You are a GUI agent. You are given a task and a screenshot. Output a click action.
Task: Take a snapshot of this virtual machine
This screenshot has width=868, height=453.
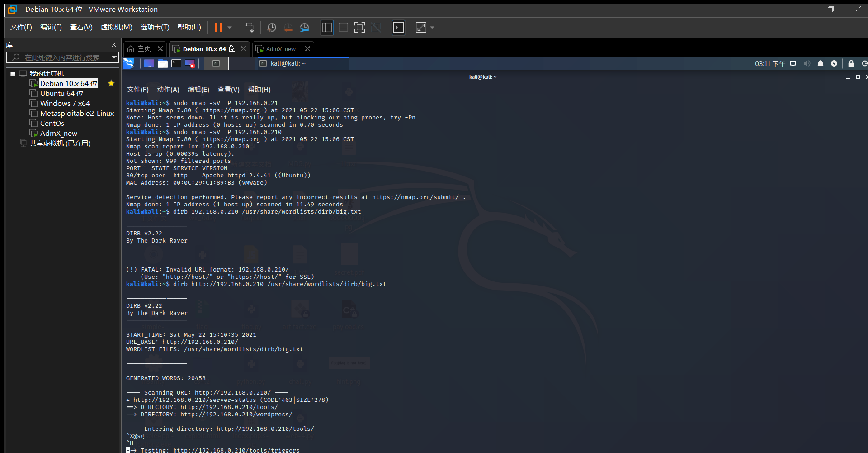click(272, 28)
